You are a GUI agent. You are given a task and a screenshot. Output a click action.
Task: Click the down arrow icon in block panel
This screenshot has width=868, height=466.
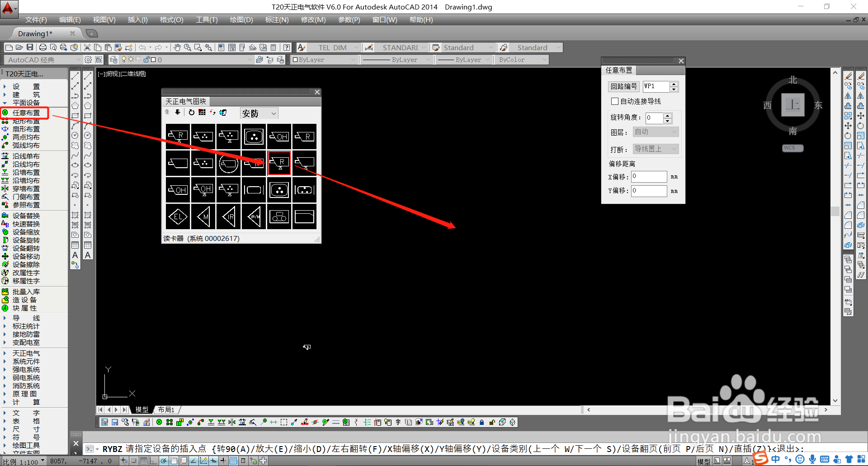178,113
